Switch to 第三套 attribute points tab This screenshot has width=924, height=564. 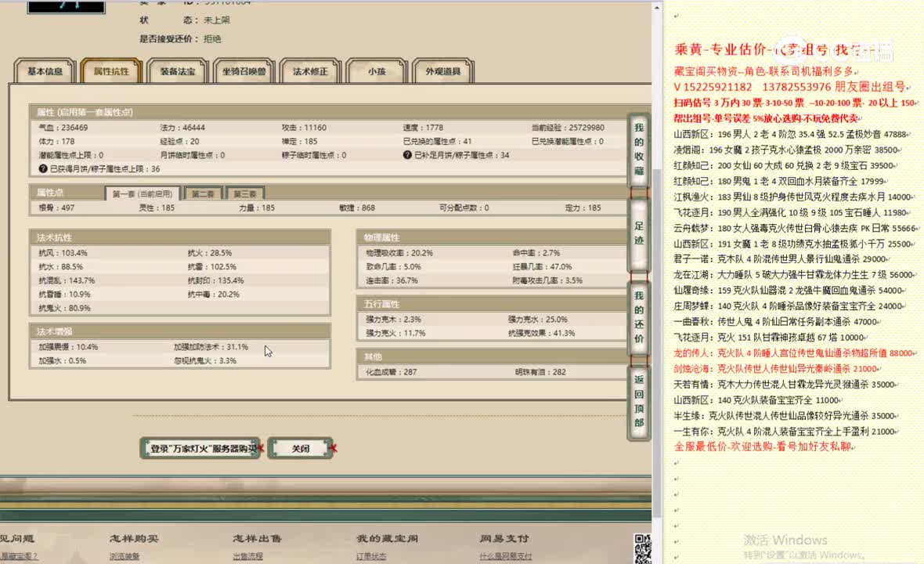244,193
